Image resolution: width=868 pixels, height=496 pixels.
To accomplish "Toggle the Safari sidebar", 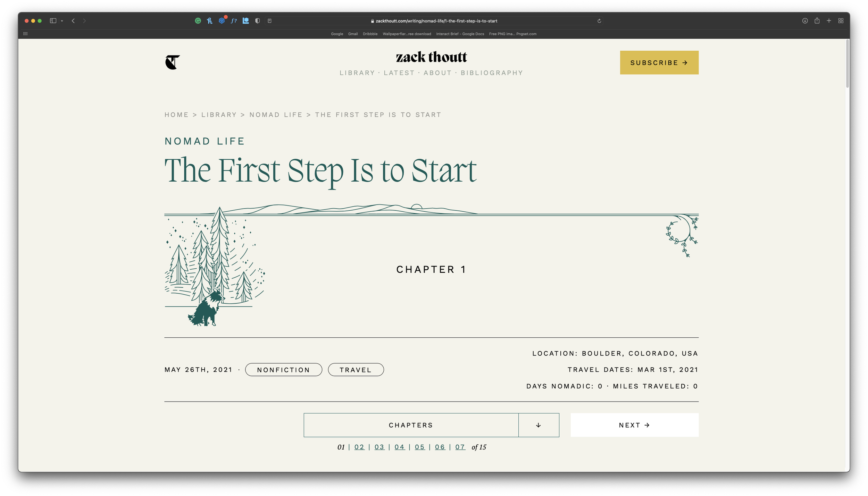I will click(53, 21).
